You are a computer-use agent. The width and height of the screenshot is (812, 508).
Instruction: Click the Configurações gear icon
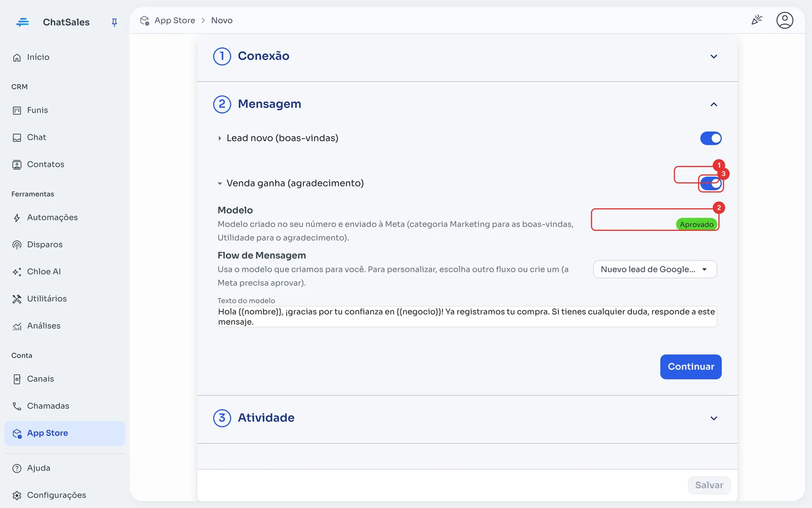(17, 495)
